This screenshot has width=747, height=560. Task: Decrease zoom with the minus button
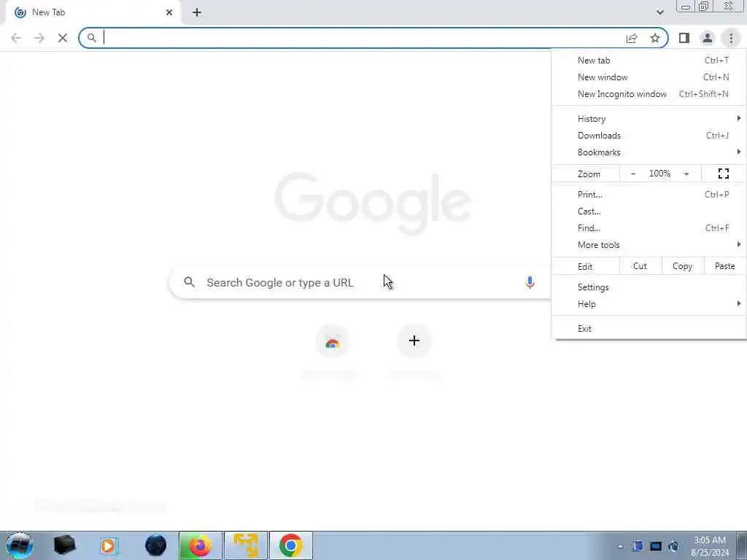coord(633,174)
